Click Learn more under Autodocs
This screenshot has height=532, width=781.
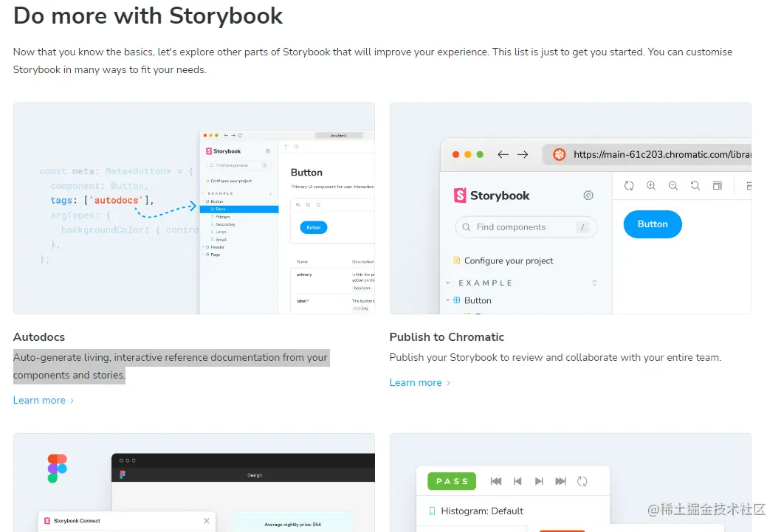click(x=39, y=400)
